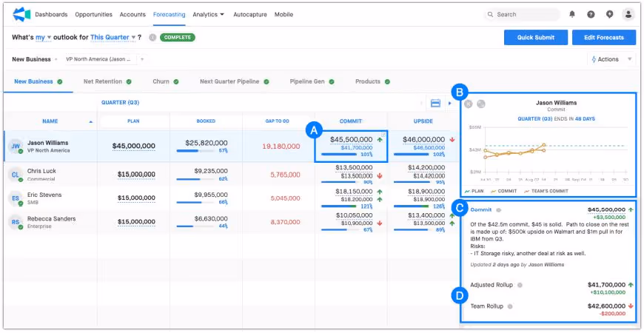Click the QUARTER (Q3) table header
The height and width of the screenshot is (333, 644).
(x=121, y=103)
